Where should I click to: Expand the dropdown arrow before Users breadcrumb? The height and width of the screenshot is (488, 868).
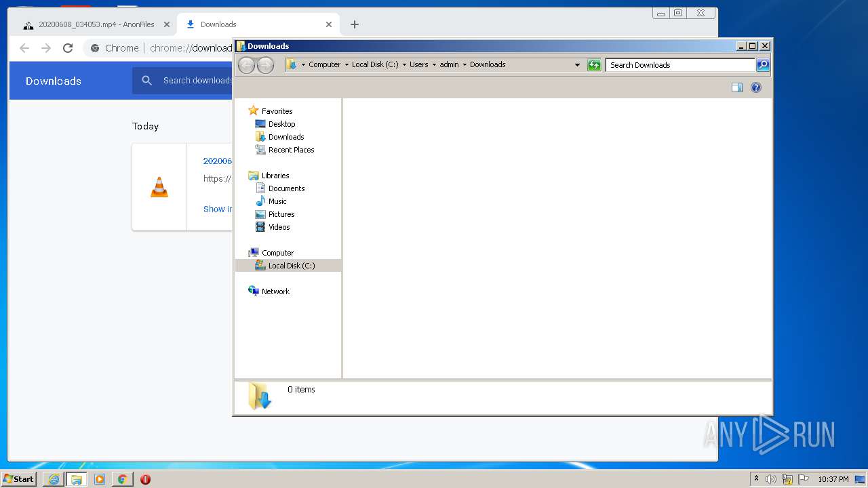(x=404, y=65)
